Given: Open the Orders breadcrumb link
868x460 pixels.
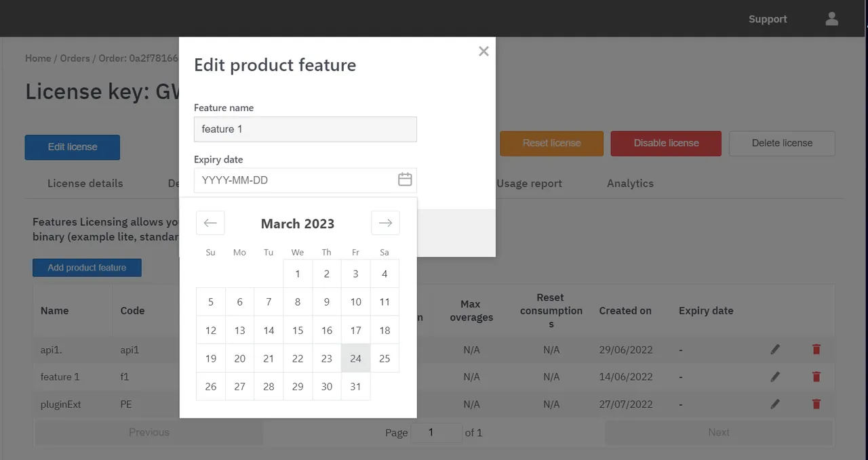Looking at the screenshot, I should pyautogui.click(x=75, y=58).
